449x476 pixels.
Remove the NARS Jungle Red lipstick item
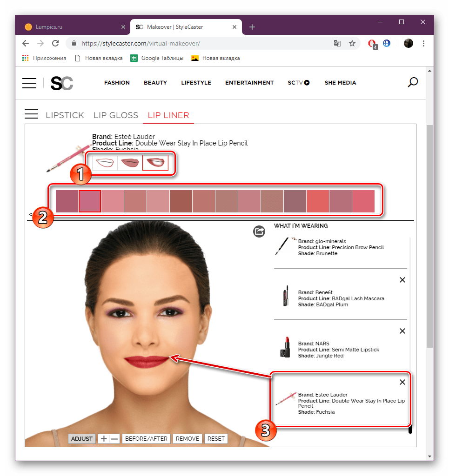(402, 331)
